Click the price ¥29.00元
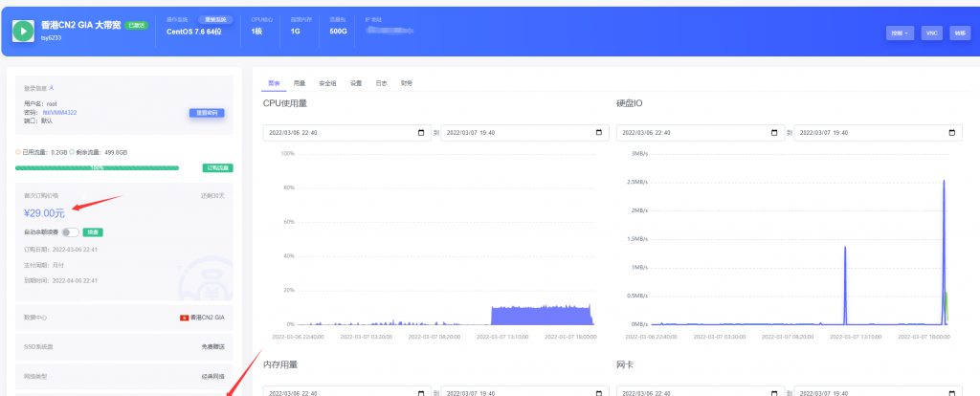Viewport: 980px width, 396px height. pos(44,213)
